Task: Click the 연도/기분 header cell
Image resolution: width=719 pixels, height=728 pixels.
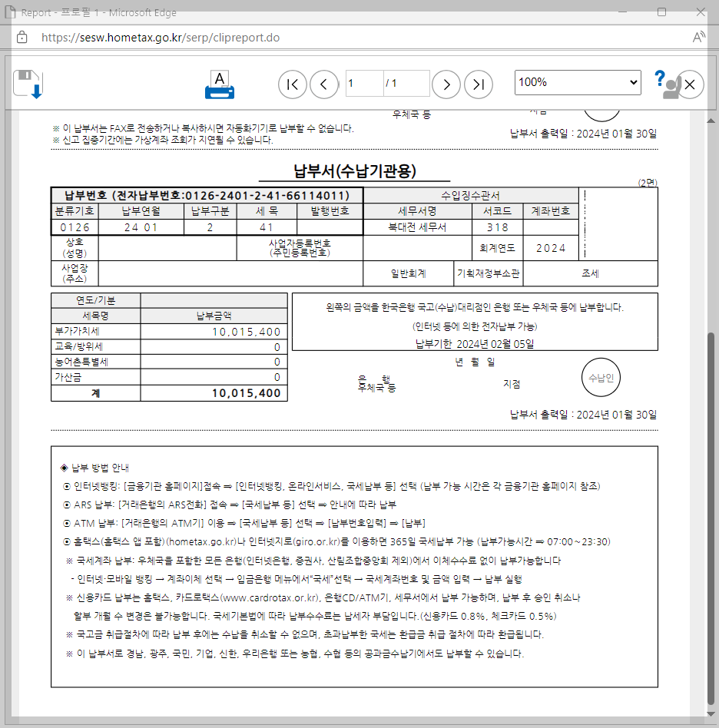Action: 96,300
